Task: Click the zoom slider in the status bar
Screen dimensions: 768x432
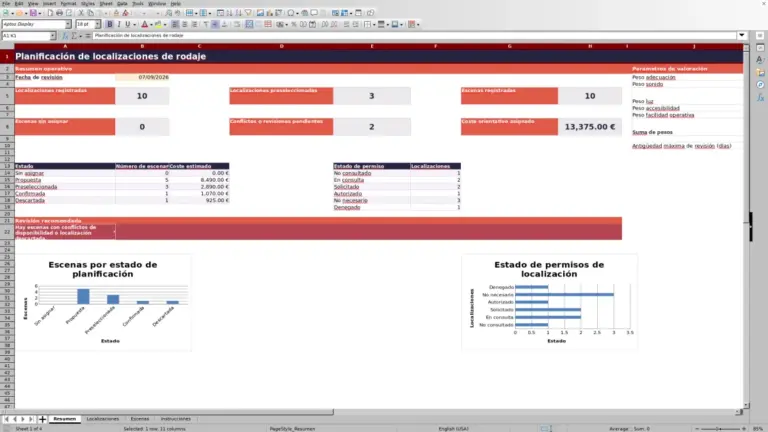Action: pyautogui.click(x=720, y=429)
